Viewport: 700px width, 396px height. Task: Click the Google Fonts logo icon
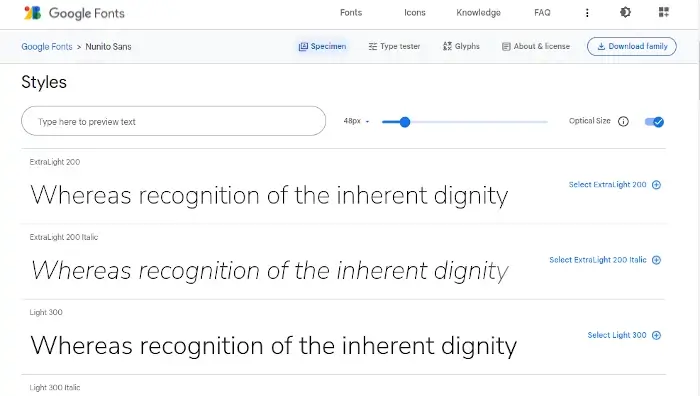32,13
